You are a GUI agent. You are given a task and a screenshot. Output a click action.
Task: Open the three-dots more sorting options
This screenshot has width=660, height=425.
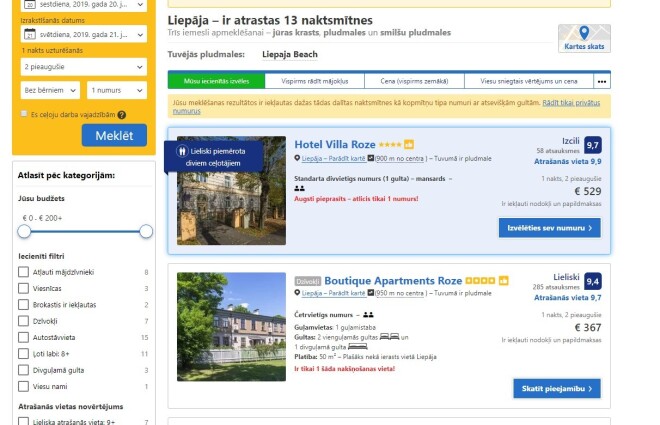[602, 81]
